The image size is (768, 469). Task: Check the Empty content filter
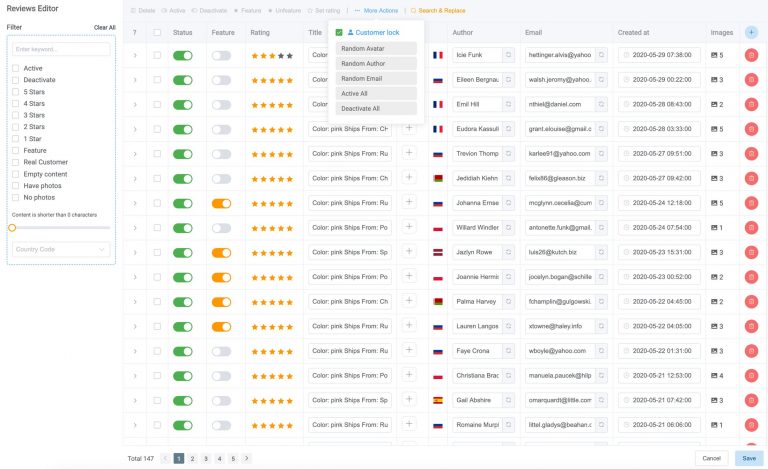coord(16,174)
